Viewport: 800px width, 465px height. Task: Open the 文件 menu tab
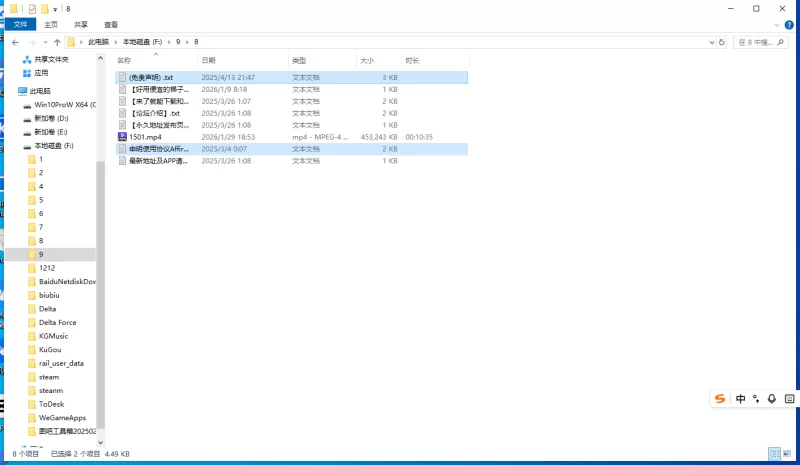coord(20,24)
